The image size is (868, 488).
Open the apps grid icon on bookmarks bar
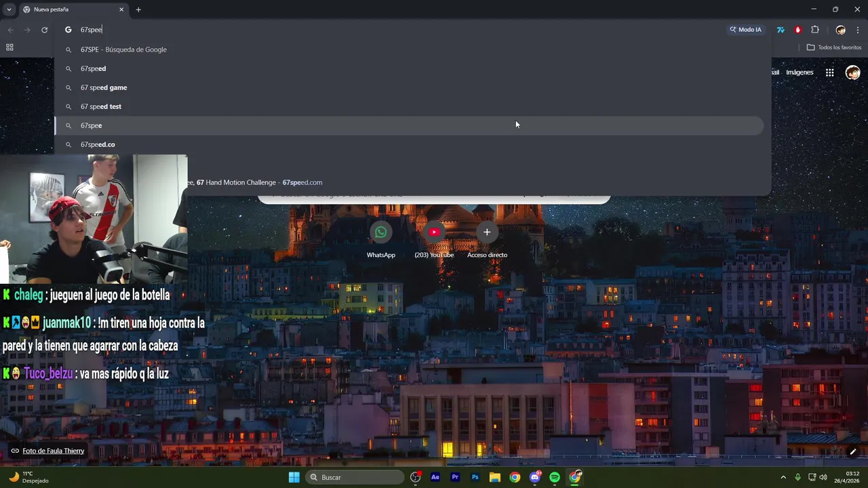[x=9, y=47]
